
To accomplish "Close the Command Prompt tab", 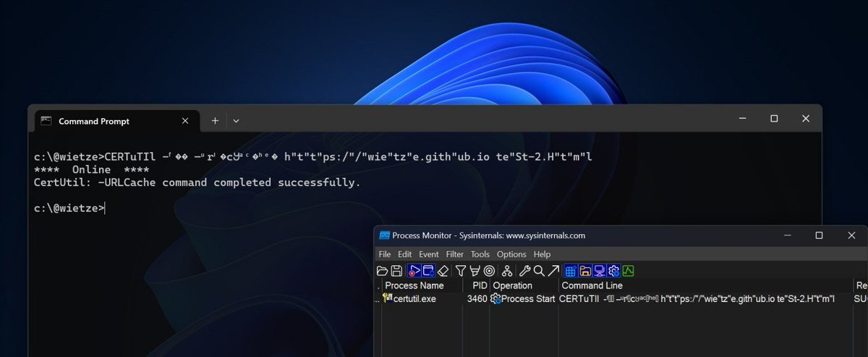I will click(x=186, y=121).
